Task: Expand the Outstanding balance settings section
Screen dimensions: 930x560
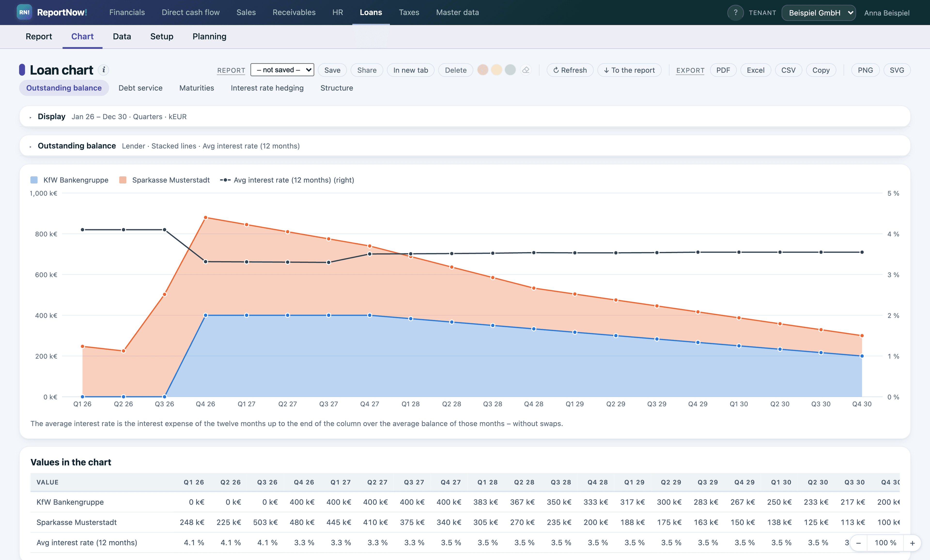Action: tap(465, 146)
